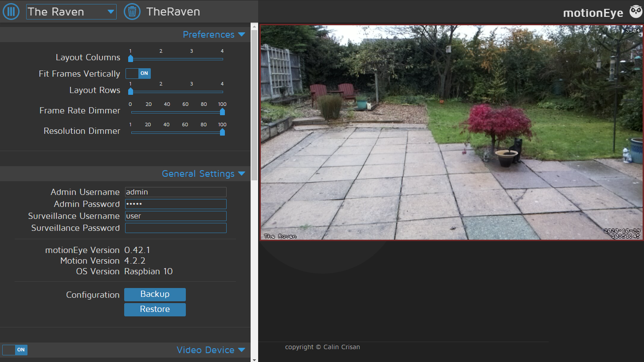
Task: Expand the Video Device section
Action: (211, 350)
